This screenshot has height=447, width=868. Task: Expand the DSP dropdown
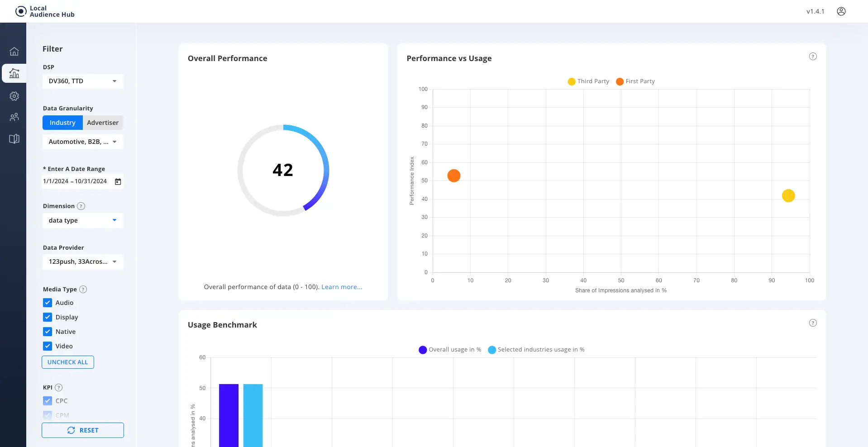83,81
